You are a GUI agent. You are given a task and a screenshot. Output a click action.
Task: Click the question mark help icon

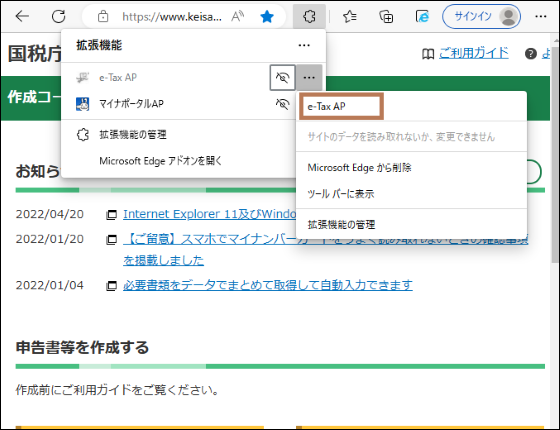[x=531, y=54]
